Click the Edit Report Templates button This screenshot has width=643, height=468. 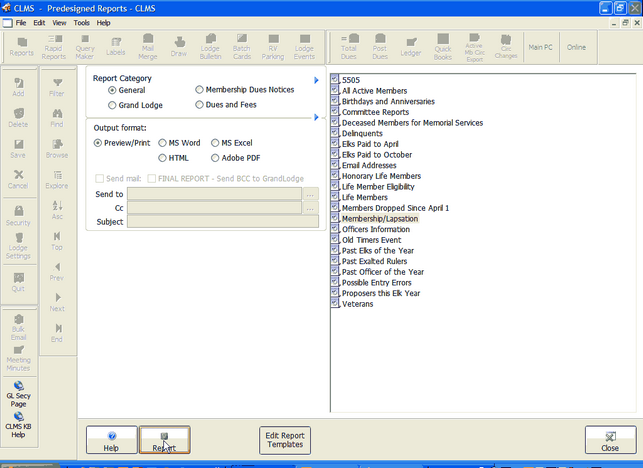[284, 440]
